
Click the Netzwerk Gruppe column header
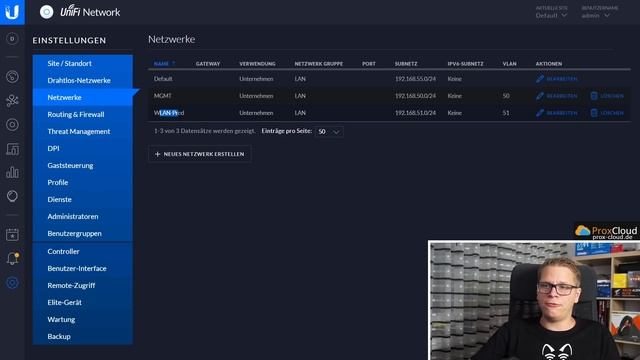click(x=319, y=64)
